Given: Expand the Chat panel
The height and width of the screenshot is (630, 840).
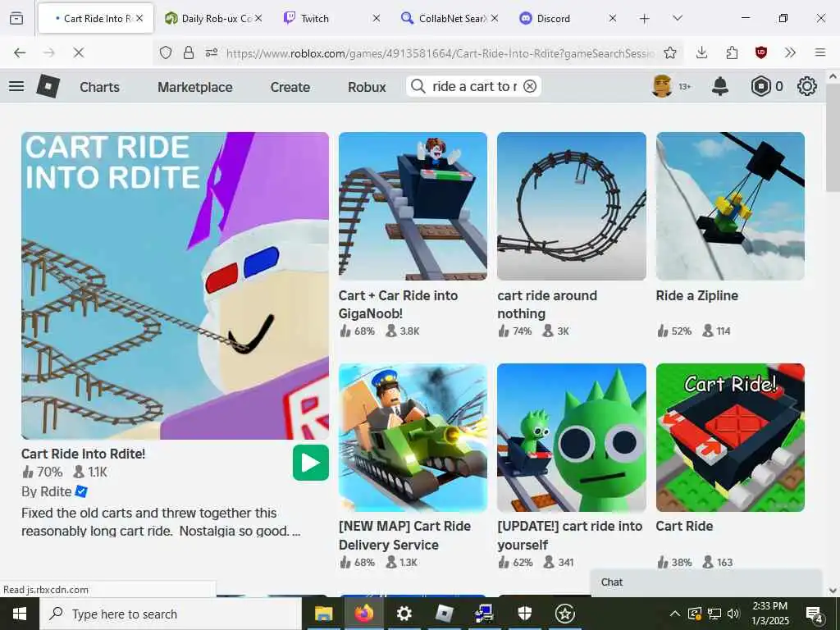Looking at the screenshot, I should (x=706, y=582).
